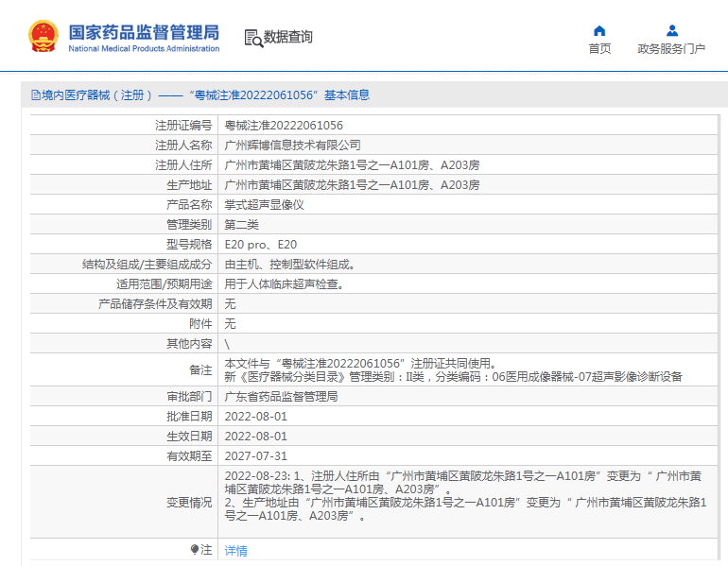Click the 生产地址 label
728x566 pixels.
pyautogui.click(x=189, y=185)
